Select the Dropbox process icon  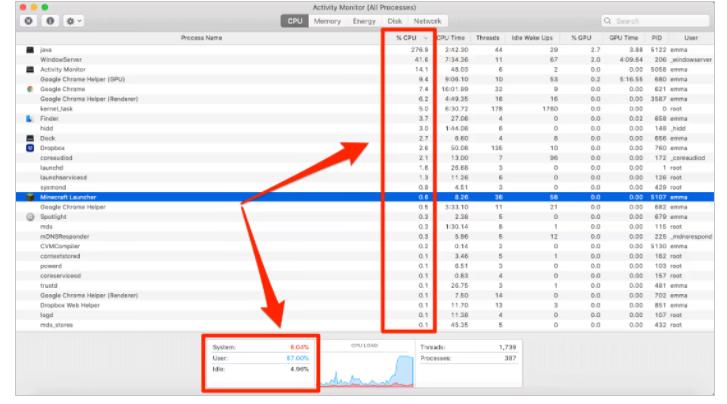(x=30, y=148)
